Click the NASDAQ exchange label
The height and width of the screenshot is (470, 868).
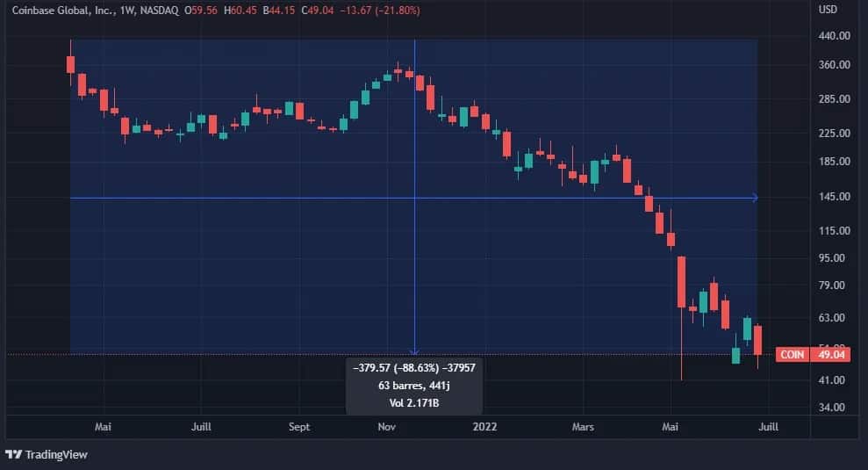160,10
